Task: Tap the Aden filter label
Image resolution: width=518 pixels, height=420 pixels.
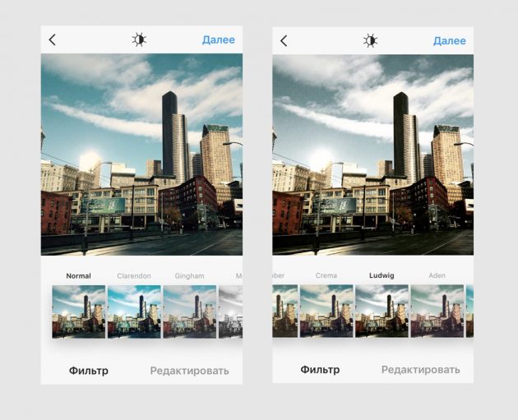Action: [437, 275]
